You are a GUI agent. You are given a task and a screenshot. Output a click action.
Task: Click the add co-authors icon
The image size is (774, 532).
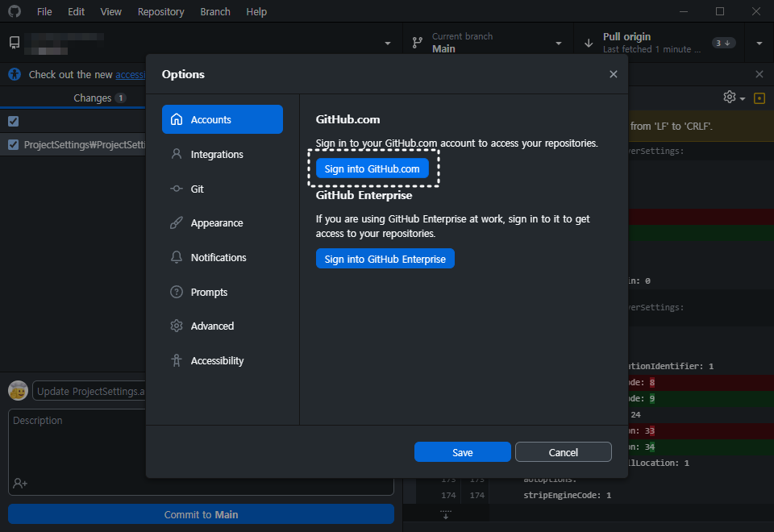click(20, 483)
